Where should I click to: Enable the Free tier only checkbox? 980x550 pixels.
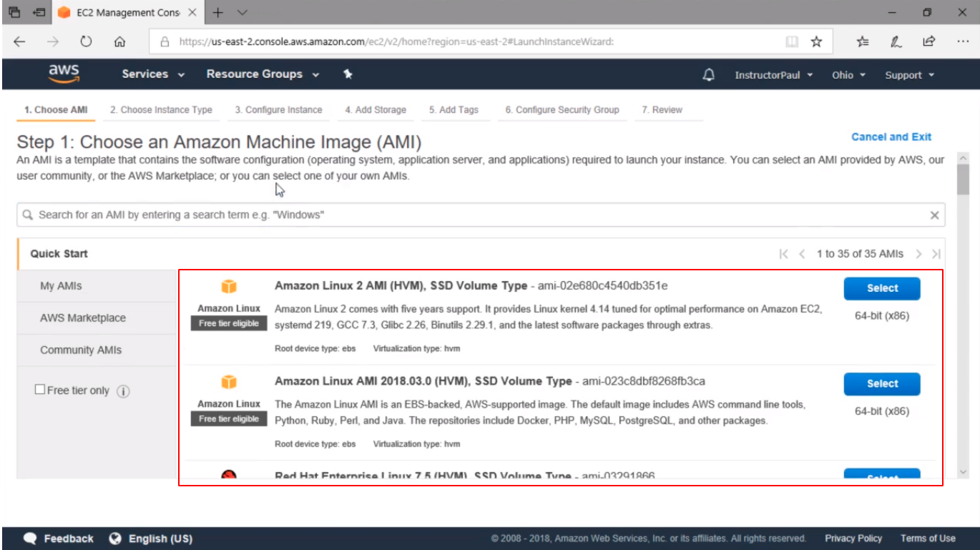click(40, 390)
